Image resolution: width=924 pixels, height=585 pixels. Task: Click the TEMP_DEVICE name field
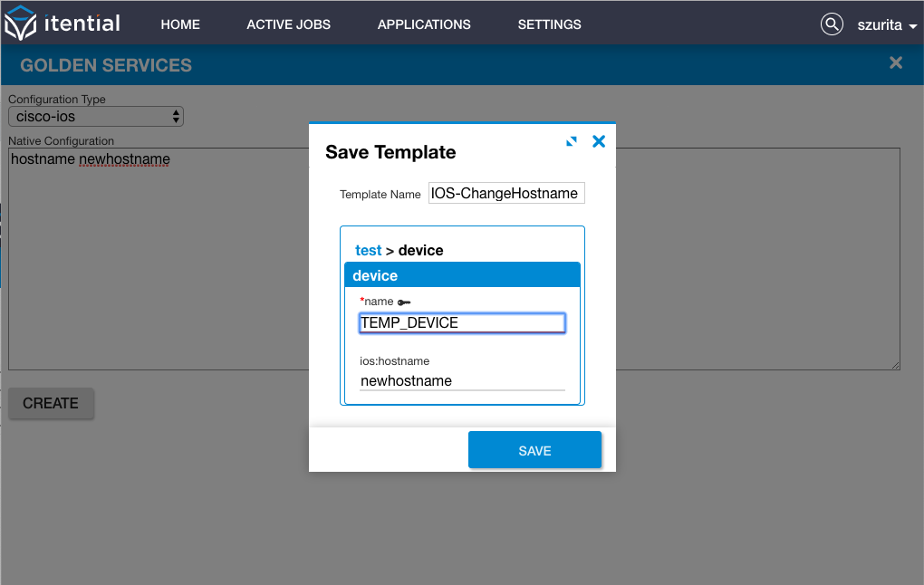(x=462, y=323)
